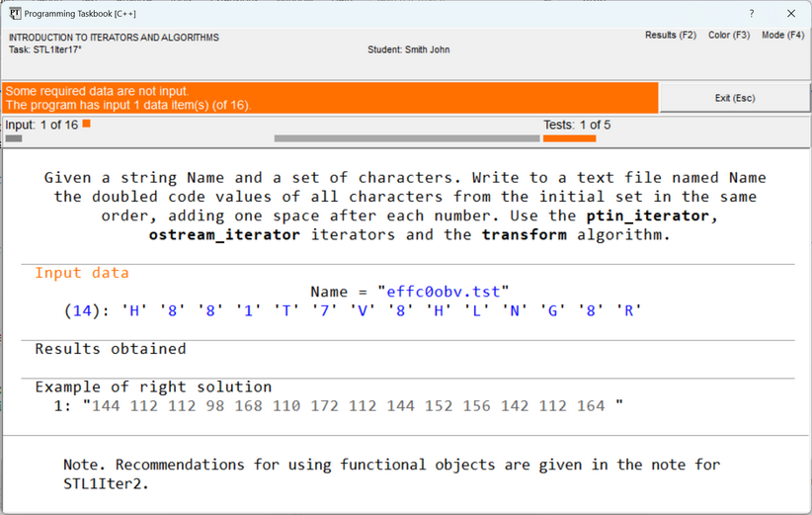Click the 'Results obtained' section heading

(110, 349)
